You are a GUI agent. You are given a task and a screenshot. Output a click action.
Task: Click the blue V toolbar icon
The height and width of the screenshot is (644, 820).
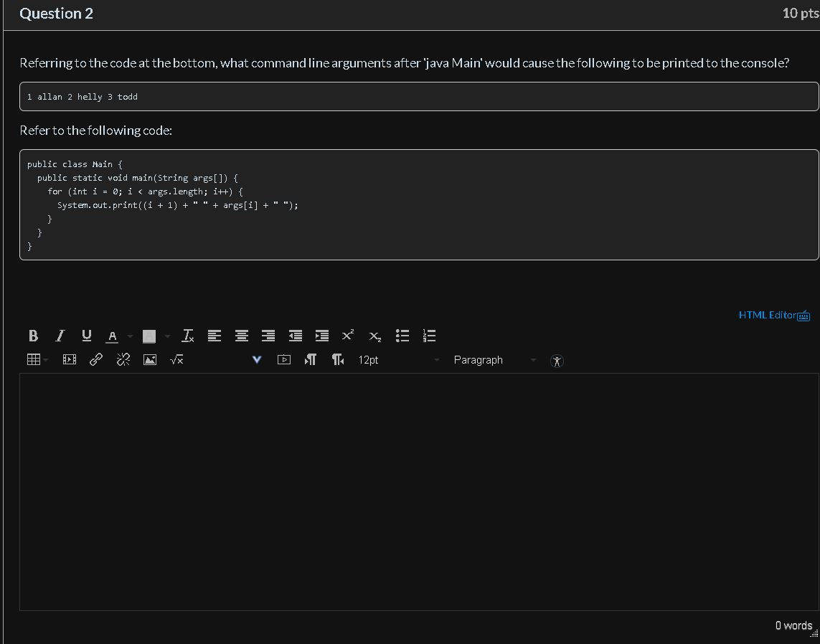click(x=257, y=359)
